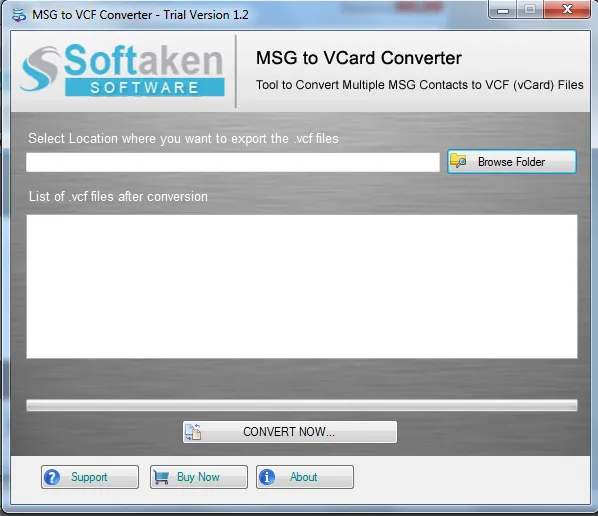This screenshot has height=516, width=598.
Task: Click the blue SOFTWARE banner under Softaken
Action: tap(145, 87)
